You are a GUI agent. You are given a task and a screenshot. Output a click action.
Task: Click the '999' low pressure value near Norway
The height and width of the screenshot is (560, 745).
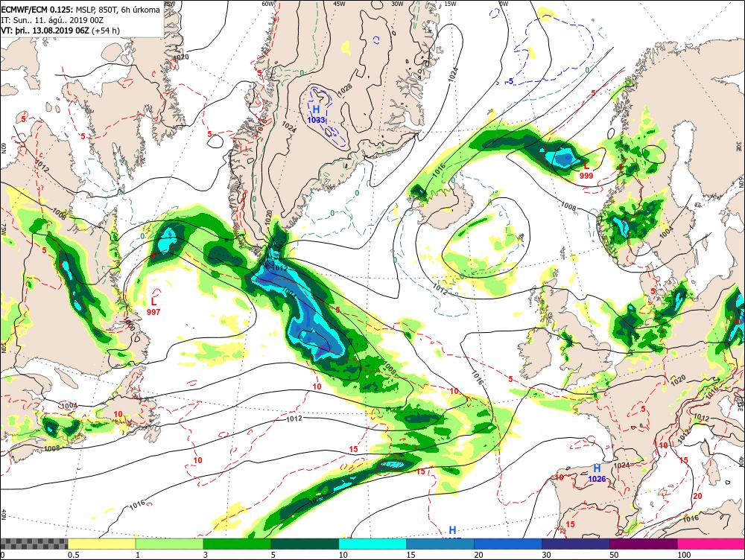[586, 176]
